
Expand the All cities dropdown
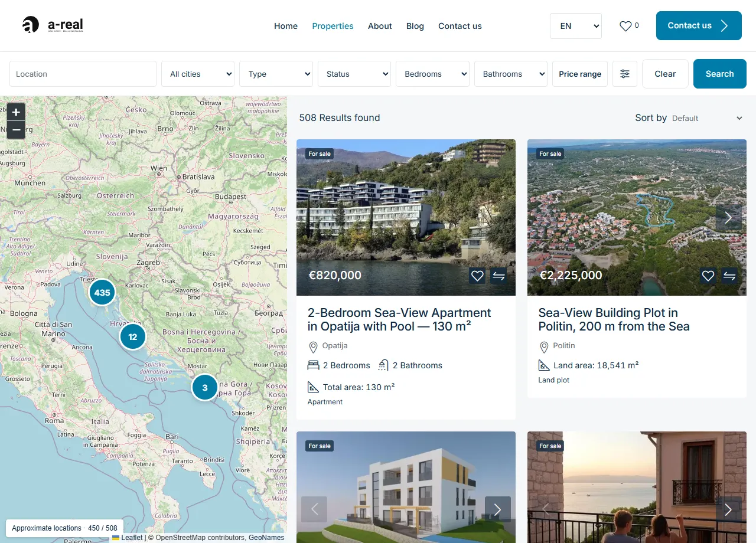click(198, 74)
